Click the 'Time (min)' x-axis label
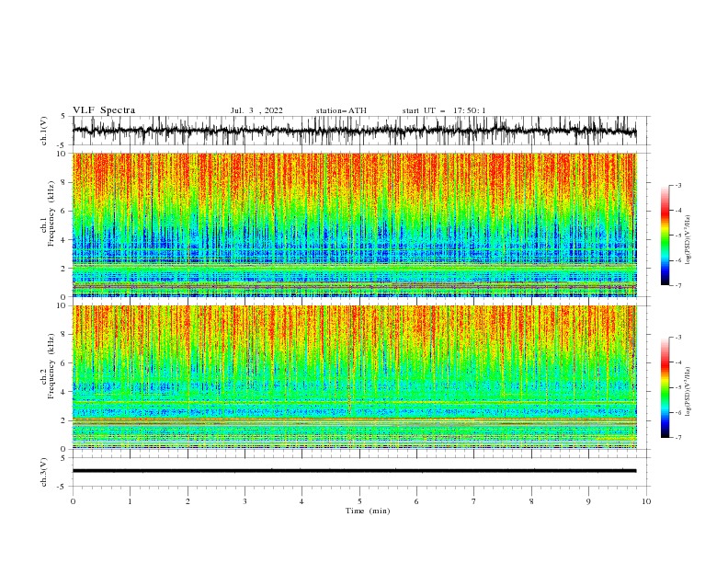The width and height of the screenshot is (728, 563). pyautogui.click(x=368, y=511)
